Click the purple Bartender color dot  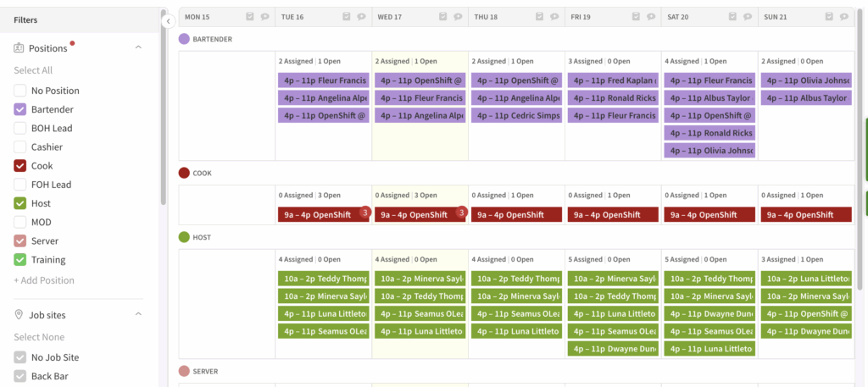click(x=184, y=39)
